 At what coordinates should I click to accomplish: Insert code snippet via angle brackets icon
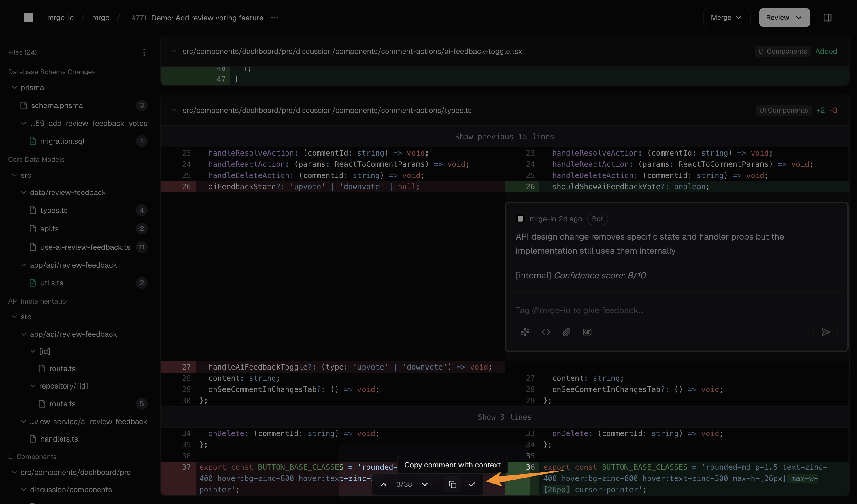click(545, 332)
